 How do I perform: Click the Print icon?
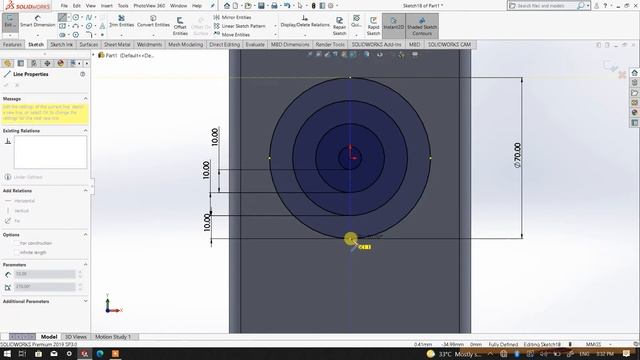click(x=274, y=6)
